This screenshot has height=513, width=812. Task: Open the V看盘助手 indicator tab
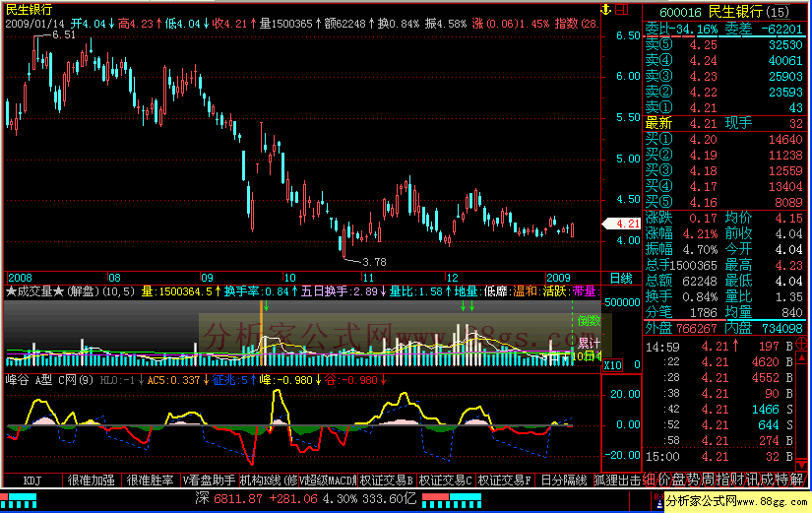210,481
